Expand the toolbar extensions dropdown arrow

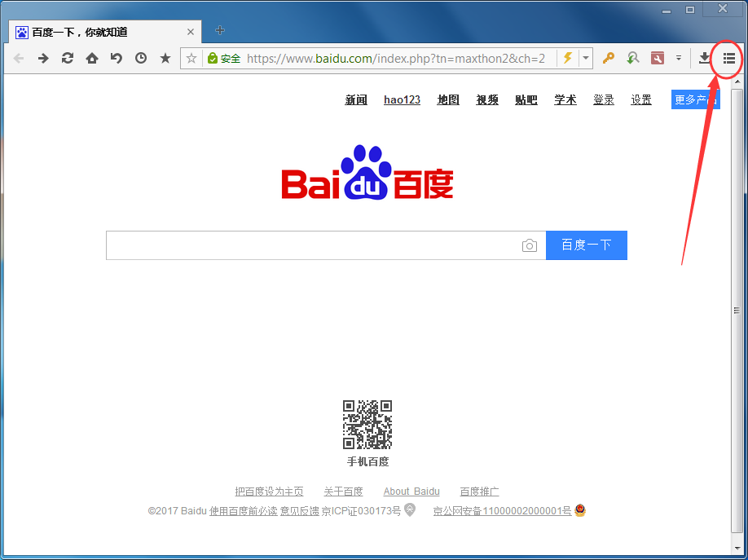(x=679, y=58)
